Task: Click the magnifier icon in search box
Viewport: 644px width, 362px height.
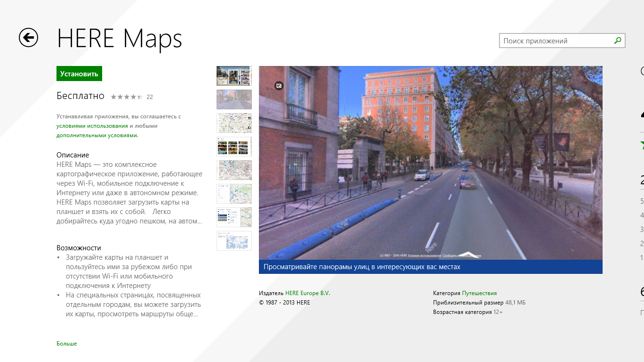Action: click(618, 41)
